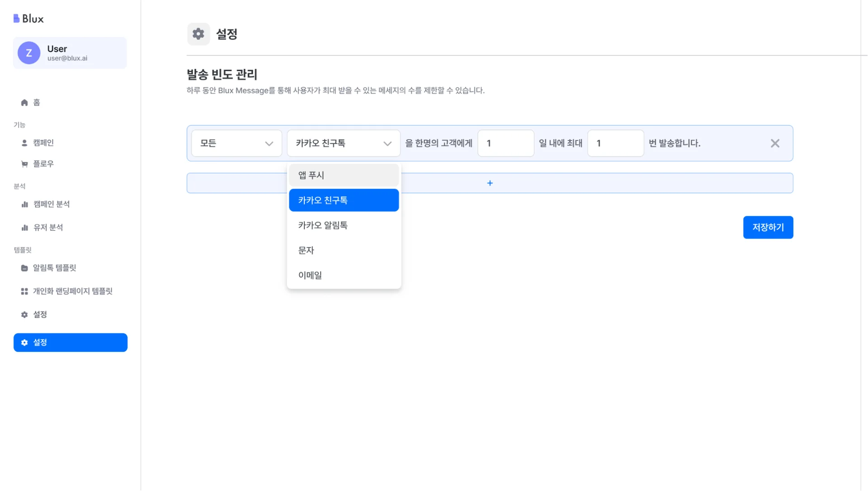Click the home icon in the sidebar
Screen dimensions: 868x491
24,102
